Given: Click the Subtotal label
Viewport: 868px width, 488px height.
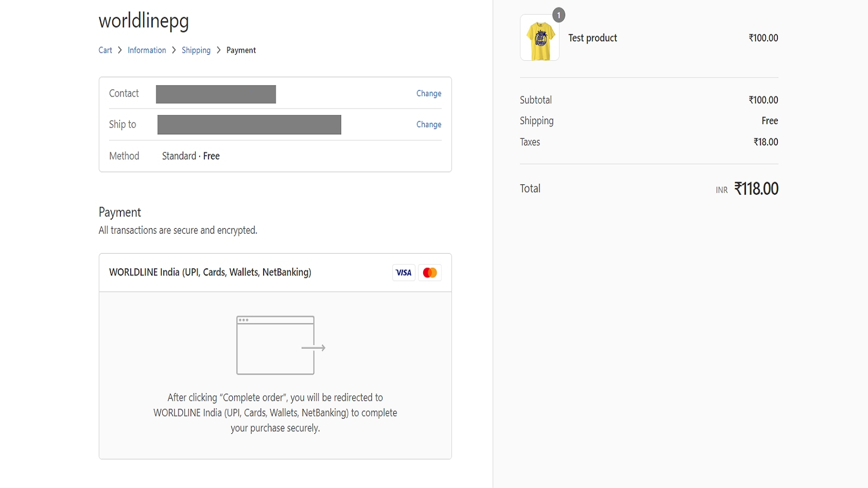Looking at the screenshot, I should [536, 100].
